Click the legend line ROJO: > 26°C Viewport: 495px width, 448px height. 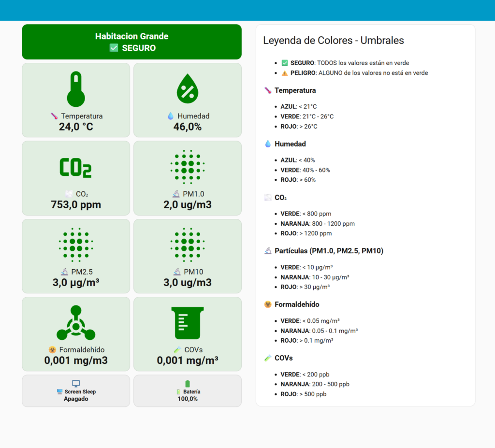299,127
